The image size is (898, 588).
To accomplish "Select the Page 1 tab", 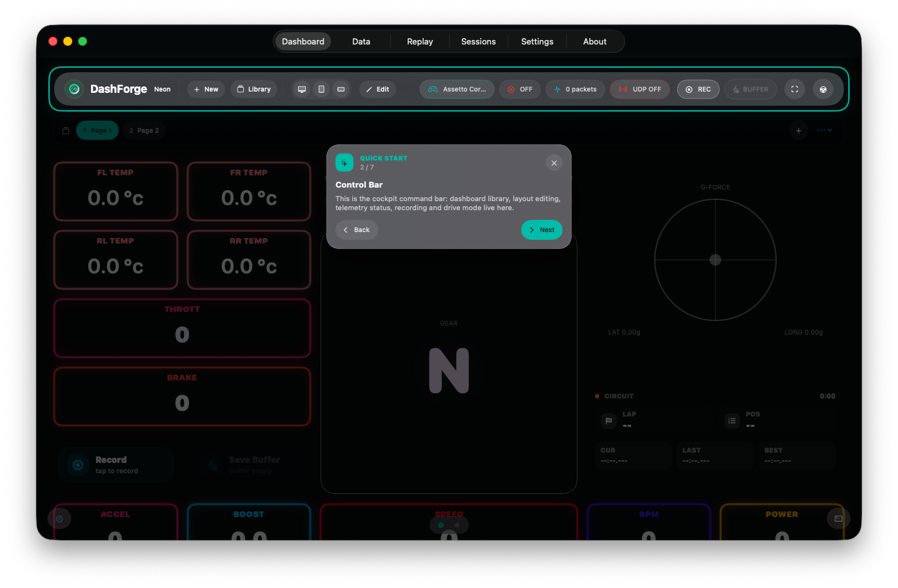I will tap(98, 130).
